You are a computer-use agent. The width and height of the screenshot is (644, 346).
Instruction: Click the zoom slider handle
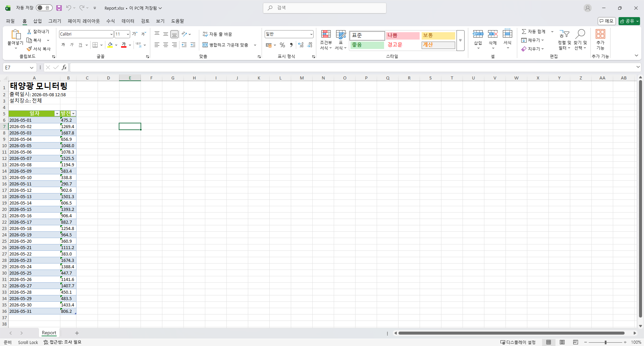[605, 342]
